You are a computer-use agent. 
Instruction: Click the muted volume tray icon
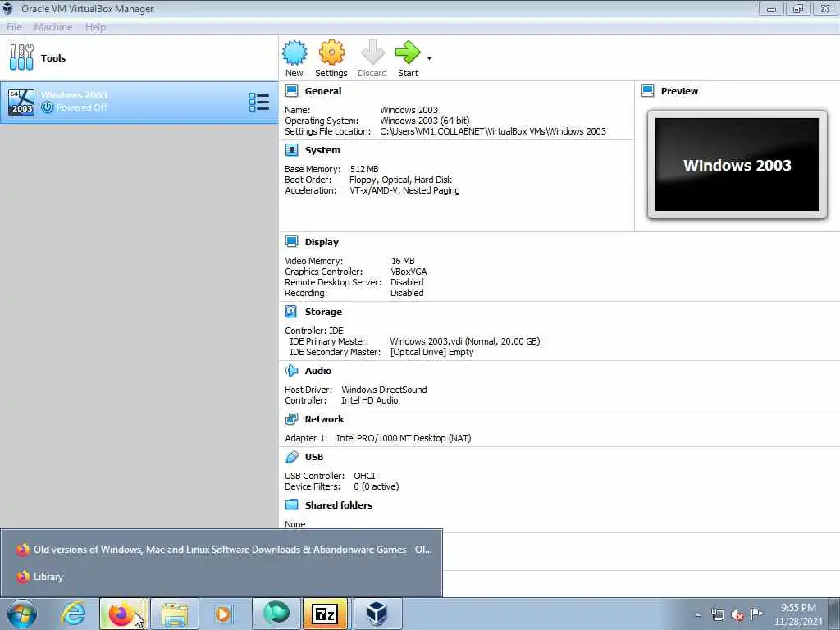click(737, 614)
